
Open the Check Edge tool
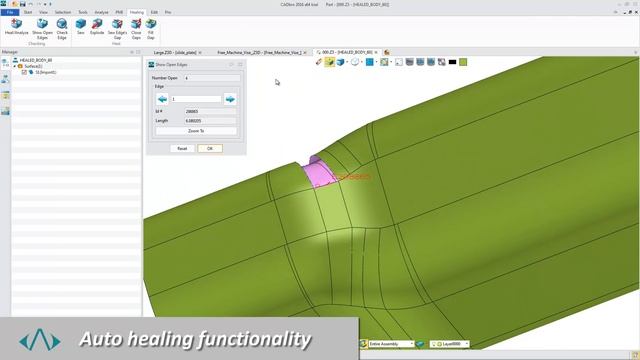(x=62, y=29)
